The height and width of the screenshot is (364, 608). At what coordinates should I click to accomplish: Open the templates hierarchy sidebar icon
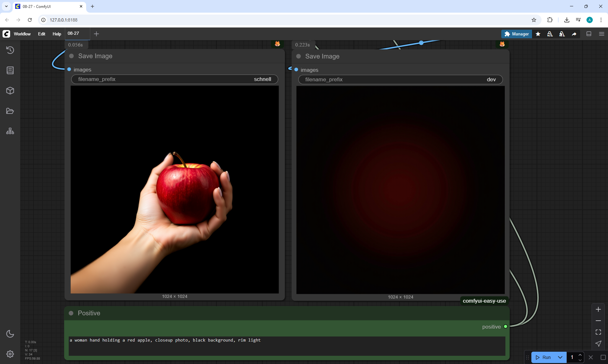[x=10, y=131]
